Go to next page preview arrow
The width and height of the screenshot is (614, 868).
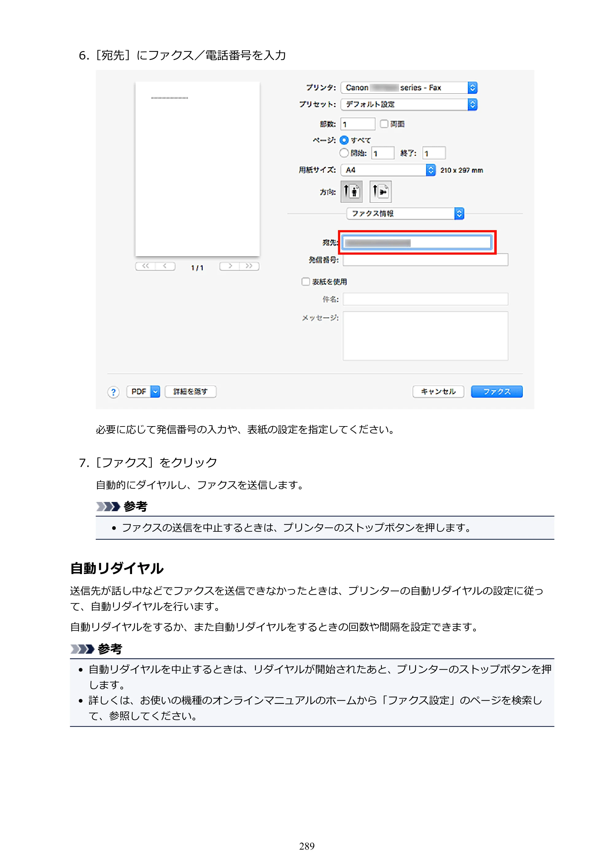click(230, 266)
